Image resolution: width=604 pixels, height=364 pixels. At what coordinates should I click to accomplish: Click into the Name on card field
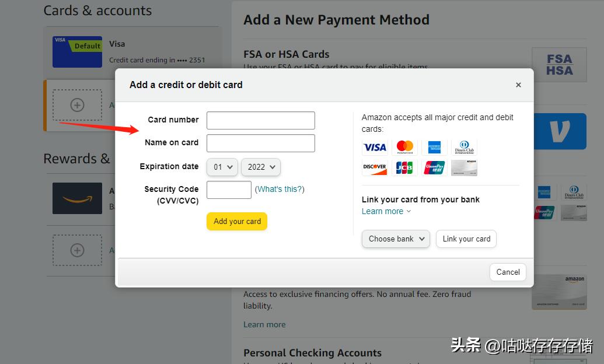click(x=261, y=143)
